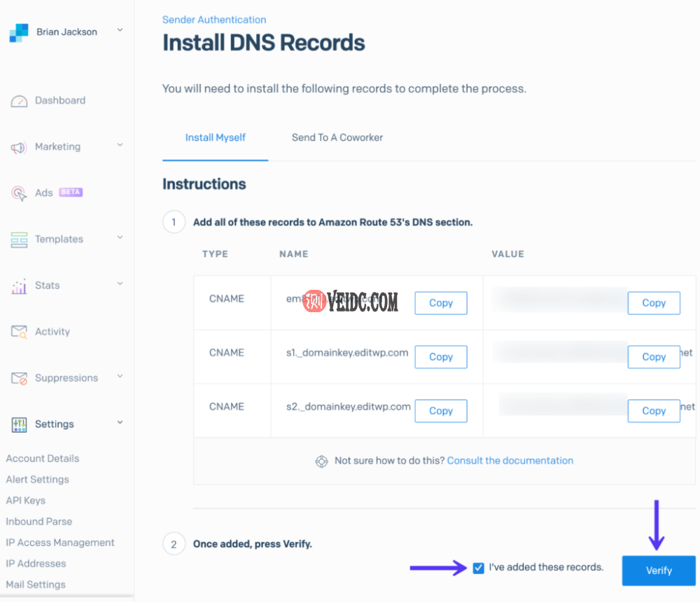Viewport: 700px width, 602px height.
Task: Check the I've added these records box
Action: [x=478, y=568]
